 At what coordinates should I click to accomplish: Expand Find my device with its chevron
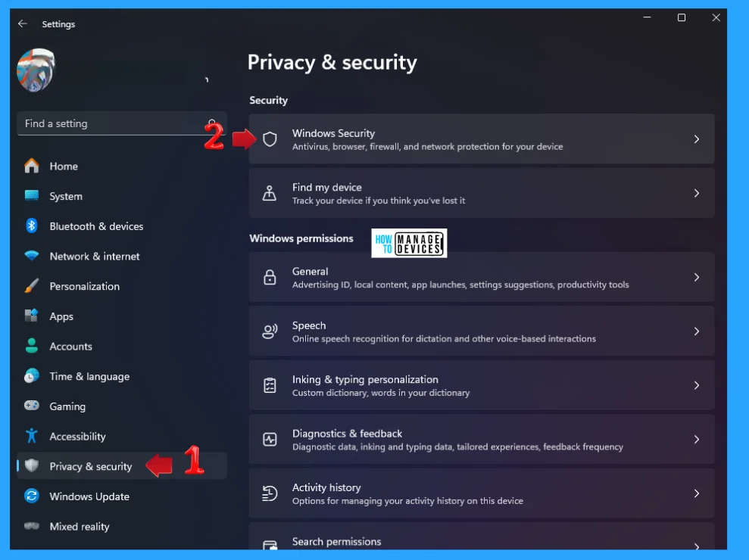coord(697,193)
